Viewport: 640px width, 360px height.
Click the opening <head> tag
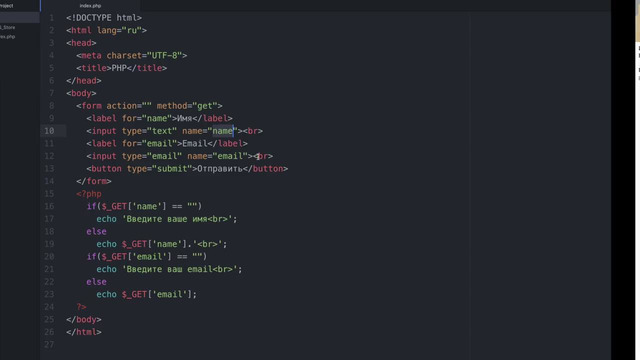coord(81,43)
